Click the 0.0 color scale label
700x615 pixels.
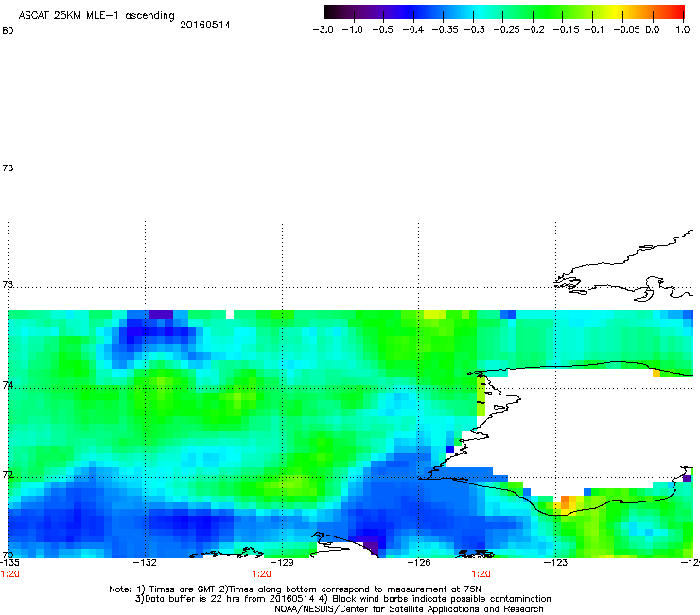[x=653, y=30]
